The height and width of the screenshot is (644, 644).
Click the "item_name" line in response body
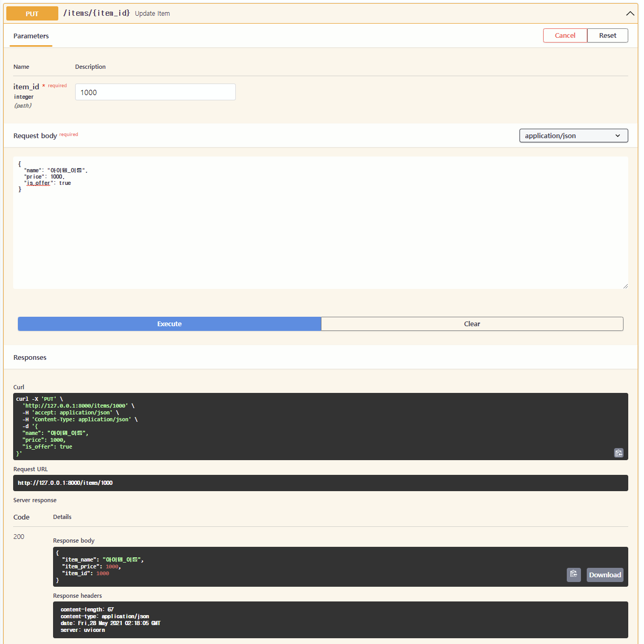pos(102,559)
